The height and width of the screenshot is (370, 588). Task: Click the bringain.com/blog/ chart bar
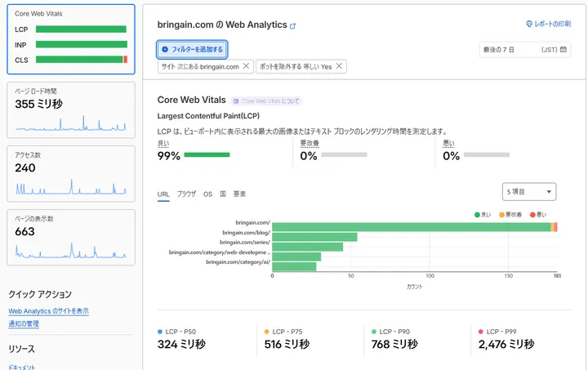click(314, 237)
